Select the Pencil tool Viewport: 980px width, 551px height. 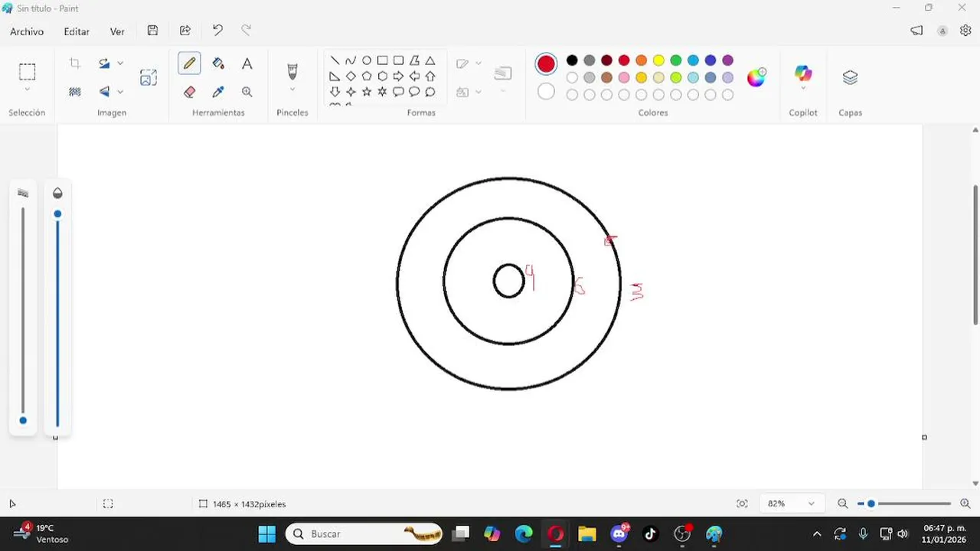click(x=189, y=64)
